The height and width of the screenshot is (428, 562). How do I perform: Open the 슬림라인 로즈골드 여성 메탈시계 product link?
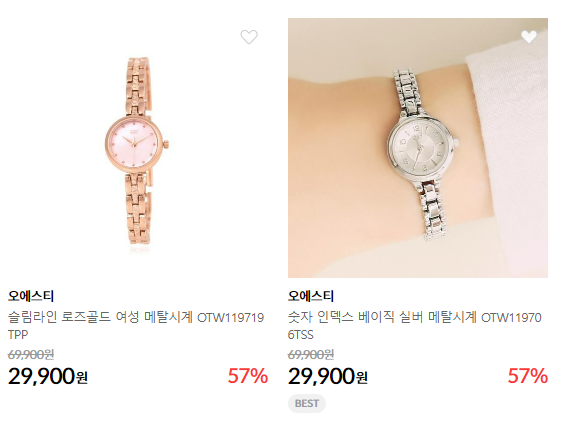coord(136,326)
